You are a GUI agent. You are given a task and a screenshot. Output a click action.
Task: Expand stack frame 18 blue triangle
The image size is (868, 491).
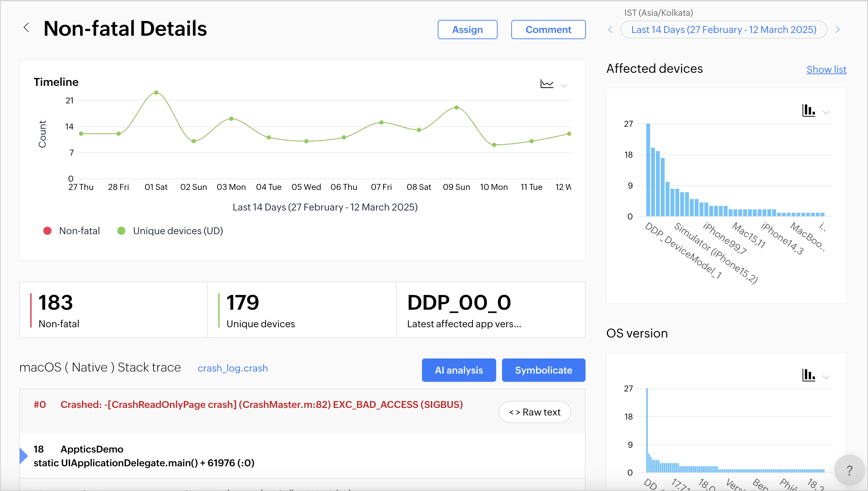click(23, 456)
